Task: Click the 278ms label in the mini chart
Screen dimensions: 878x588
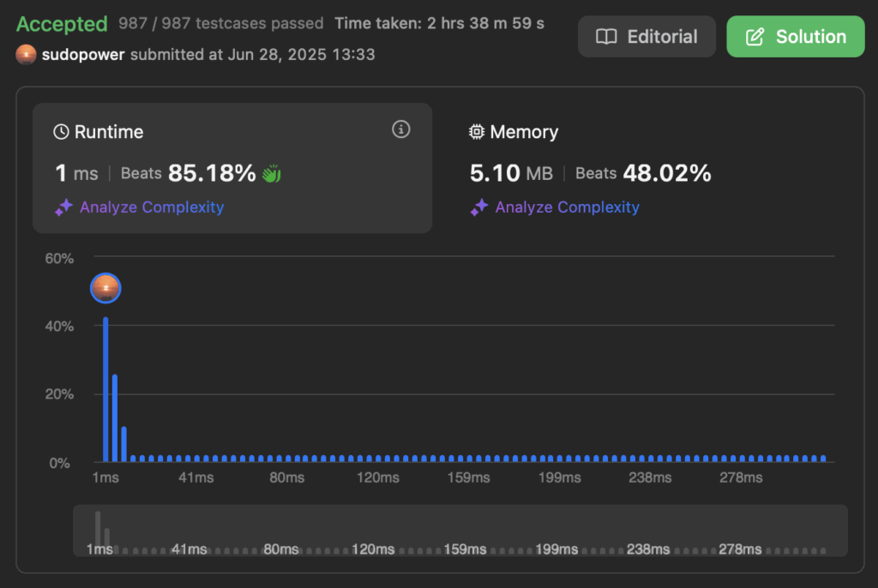Action: (740, 549)
